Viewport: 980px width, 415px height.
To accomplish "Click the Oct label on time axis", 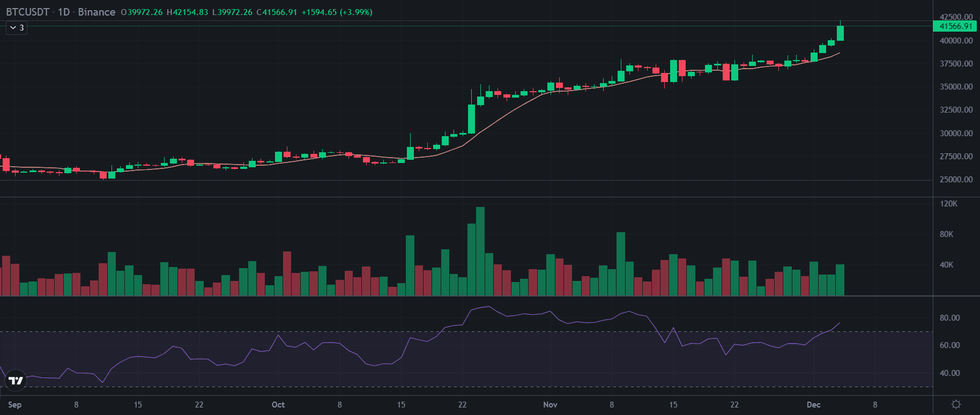I will (x=278, y=405).
